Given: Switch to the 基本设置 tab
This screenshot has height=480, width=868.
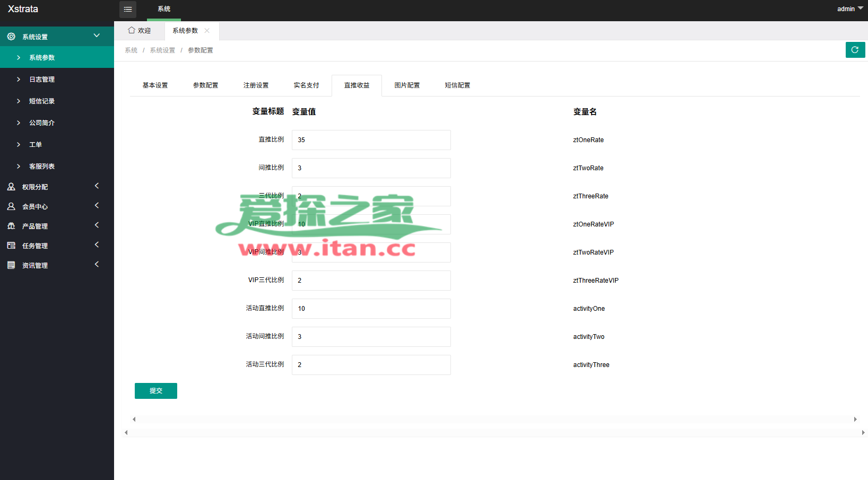Looking at the screenshot, I should click(155, 85).
